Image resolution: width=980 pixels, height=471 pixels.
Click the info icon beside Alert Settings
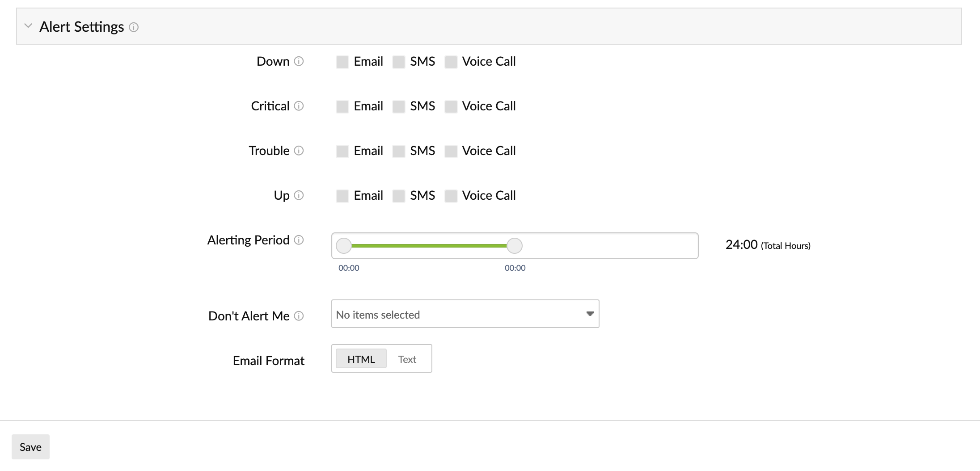pos(134,27)
